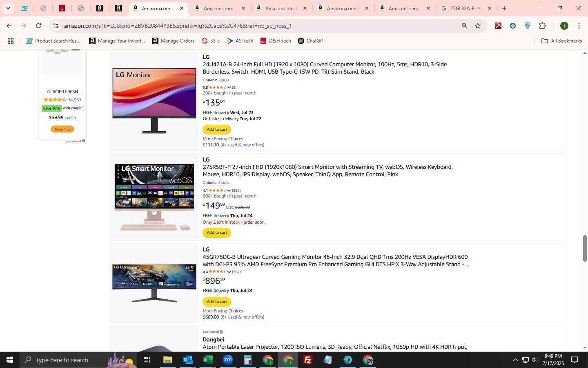Bookmark this page with the star icon
588x368 pixels.
(x=478, y=26)
